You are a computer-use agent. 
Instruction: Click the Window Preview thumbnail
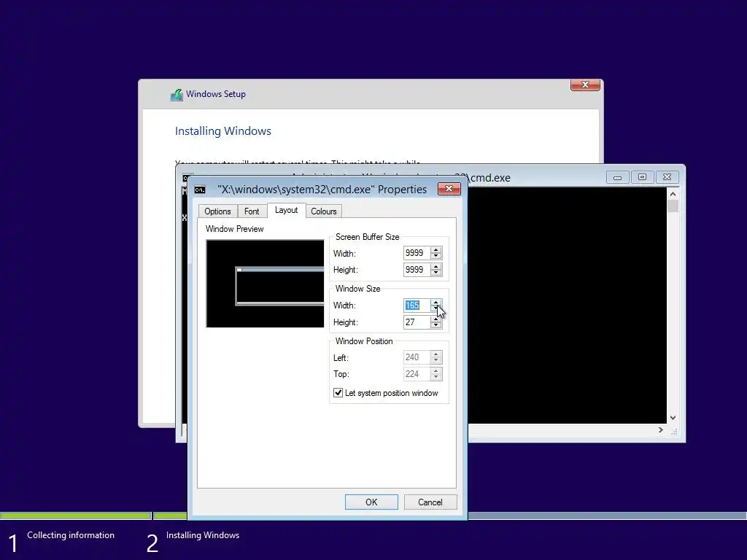click(x=265, y=284)
